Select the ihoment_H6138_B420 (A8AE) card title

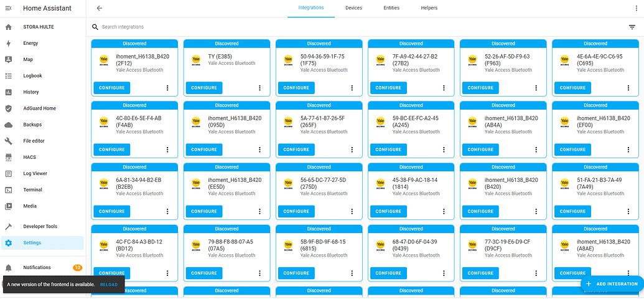point(604,245)
